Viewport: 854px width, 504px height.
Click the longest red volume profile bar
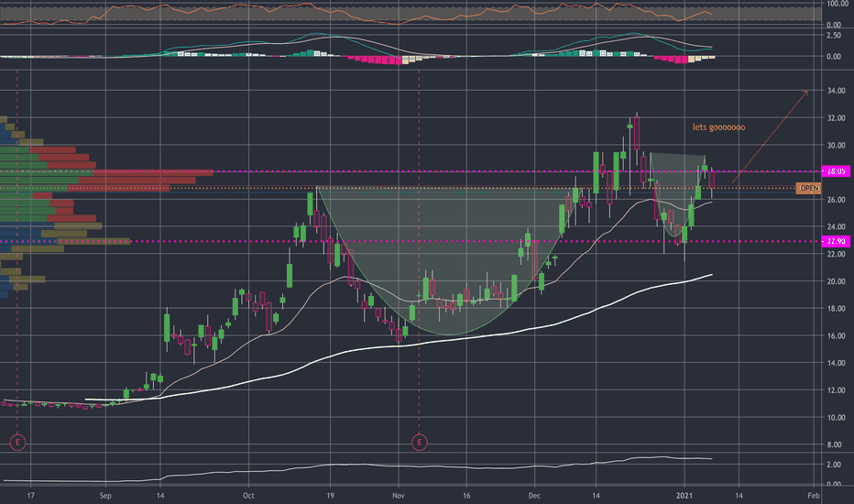(x=153, y=172)
